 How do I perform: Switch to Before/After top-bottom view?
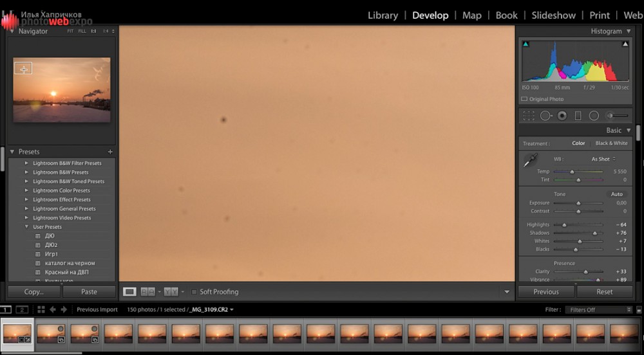[171, 292]
